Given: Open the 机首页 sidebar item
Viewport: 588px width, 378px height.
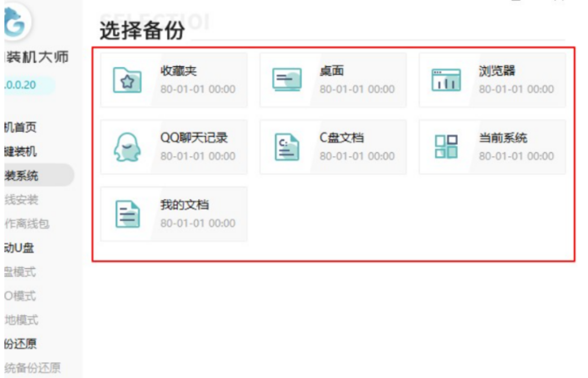Looking at the screenshot, I should coord(20,128).
